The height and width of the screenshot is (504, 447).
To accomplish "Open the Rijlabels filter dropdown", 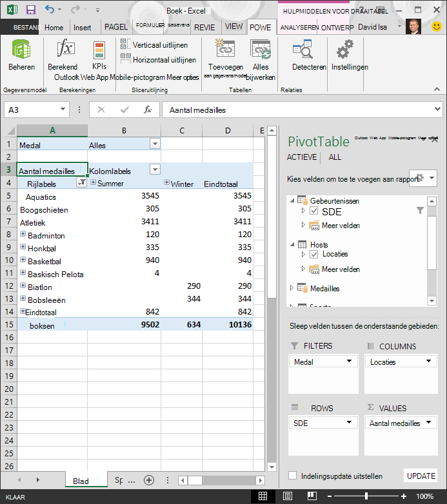I will pyautogui.click(x=82, y=182).
